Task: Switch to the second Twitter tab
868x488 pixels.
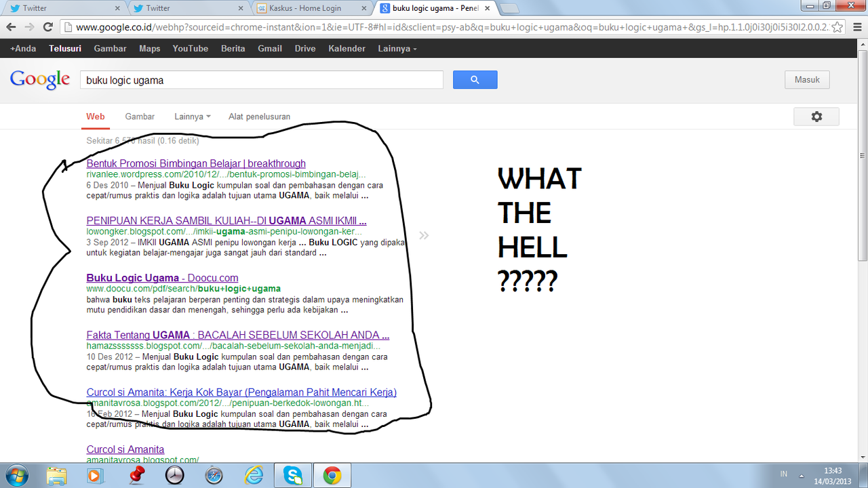Action: (x=188, y=8)
